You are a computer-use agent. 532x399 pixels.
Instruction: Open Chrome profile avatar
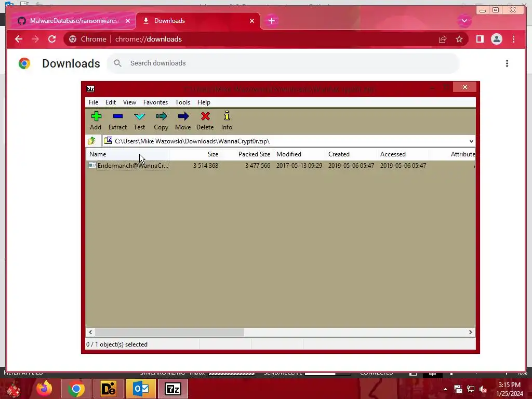pyautogui.click(x=496, y=39)
